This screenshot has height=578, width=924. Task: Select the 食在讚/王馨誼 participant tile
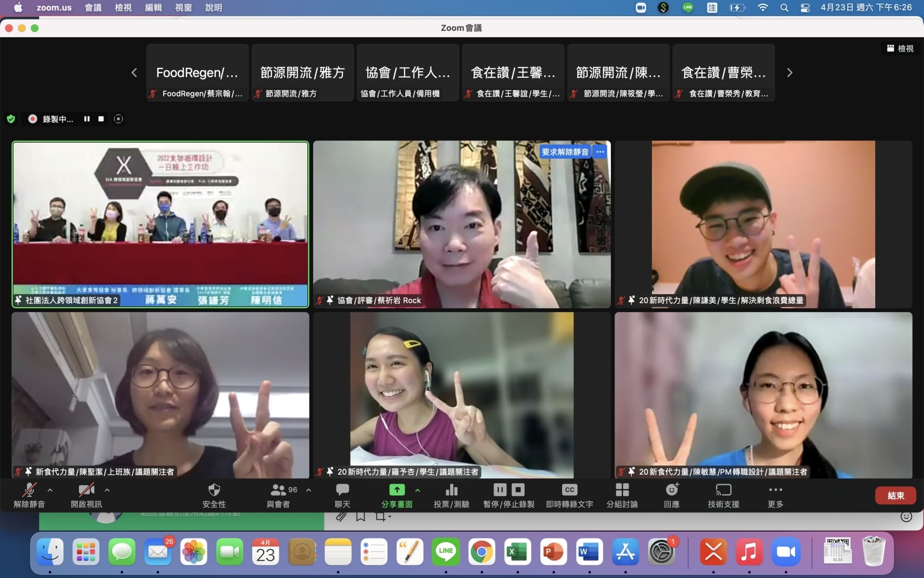point(513,72)
